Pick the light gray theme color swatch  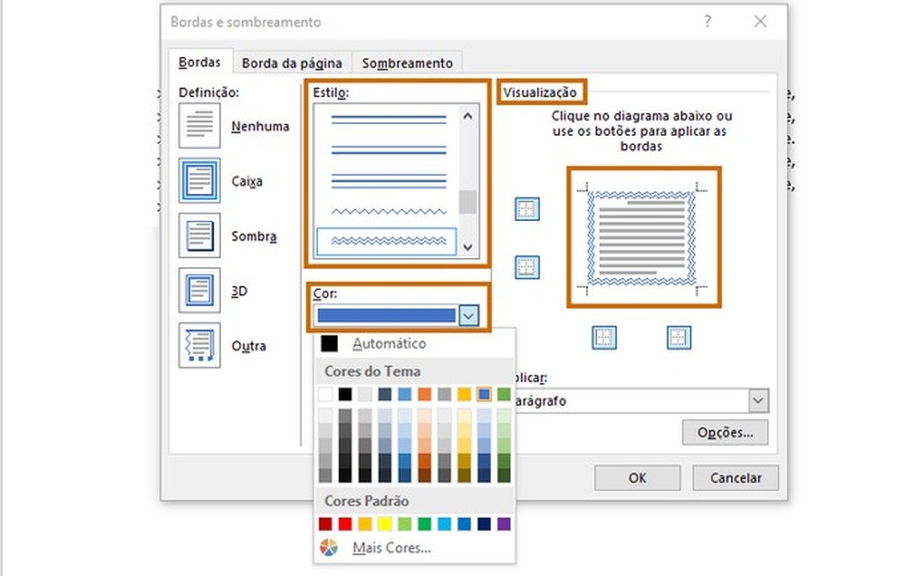[x=365, y=395]
